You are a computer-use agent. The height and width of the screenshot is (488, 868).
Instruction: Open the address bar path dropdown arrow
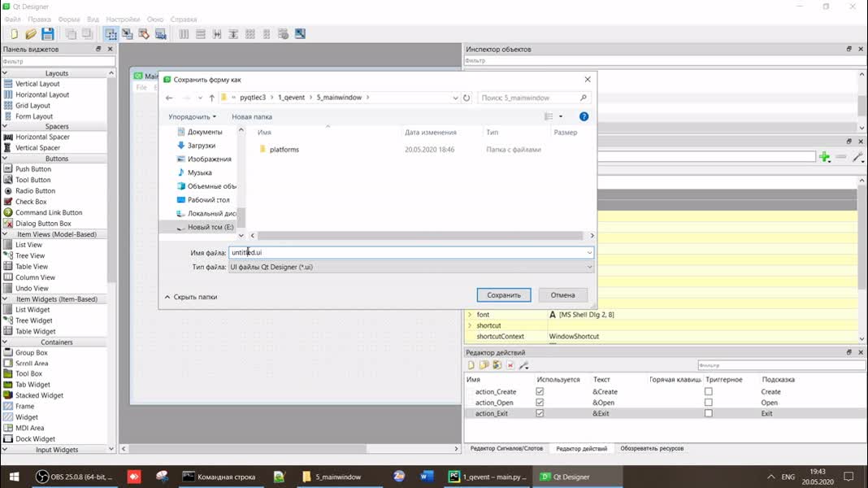click(x=455, y=98)
